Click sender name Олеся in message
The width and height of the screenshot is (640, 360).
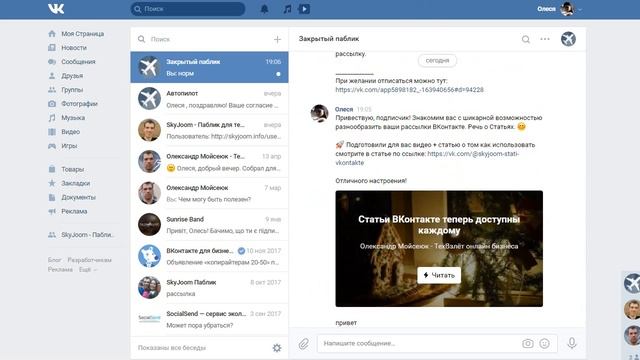(344, 109)
